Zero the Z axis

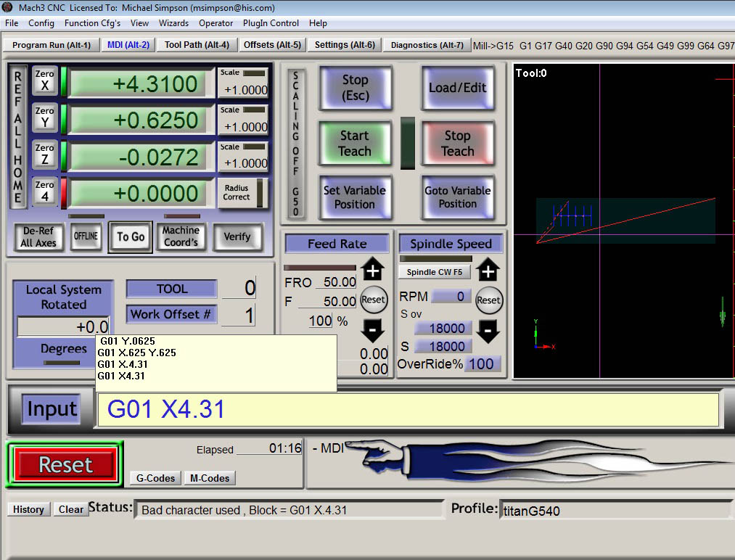tap(44, 155)
